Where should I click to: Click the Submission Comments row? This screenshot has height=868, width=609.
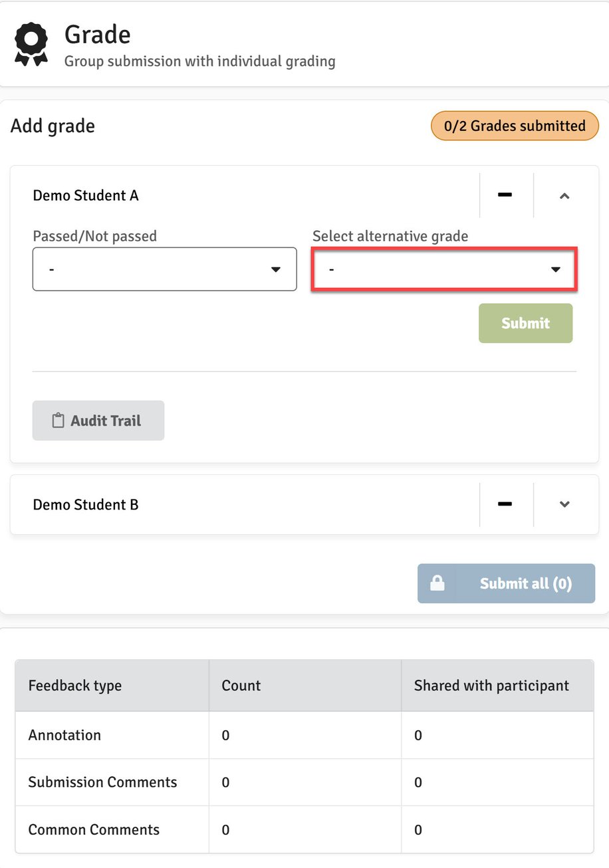pos(102,782)
